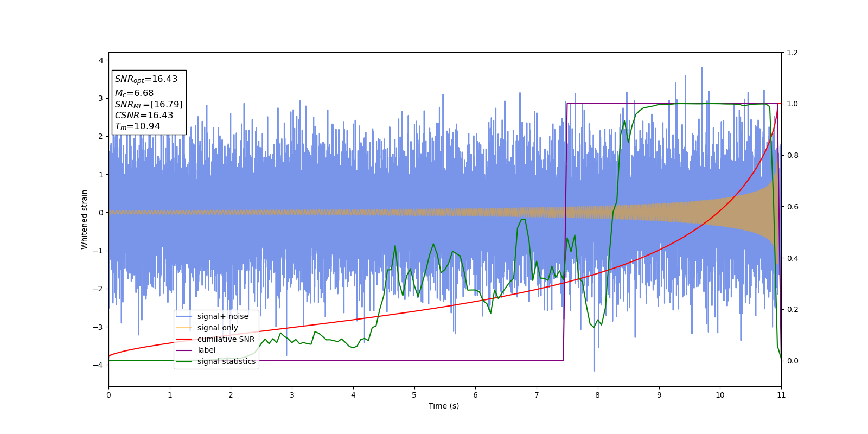Click the CSNR=16.43 annotation text

144,115
